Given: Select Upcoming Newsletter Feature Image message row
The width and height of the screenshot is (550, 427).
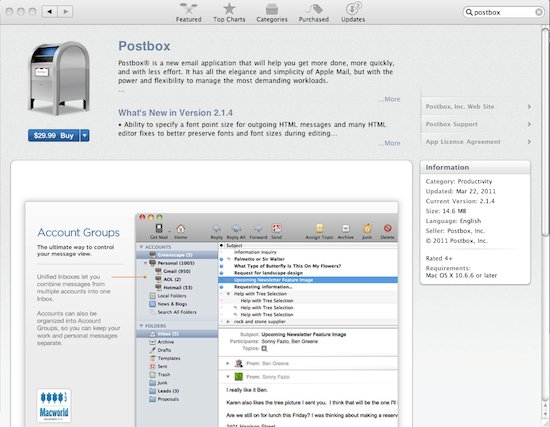Looking at the screenshot, I should [308, 280].
